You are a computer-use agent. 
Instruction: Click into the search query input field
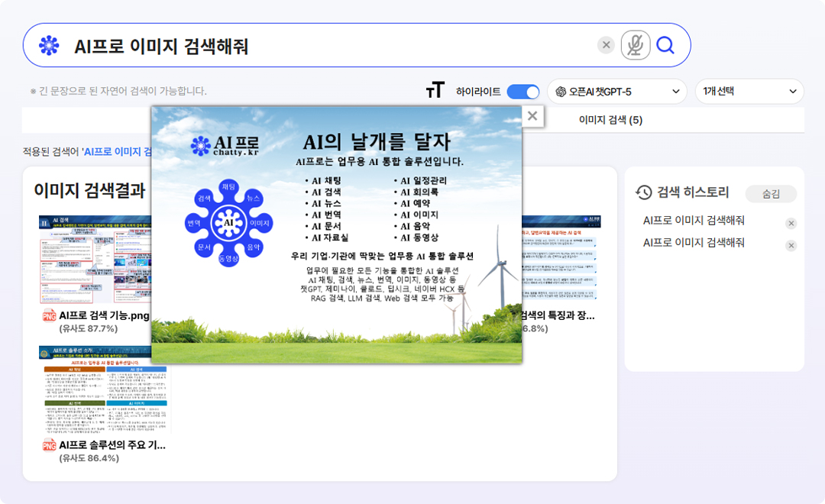tap(328, 46)
